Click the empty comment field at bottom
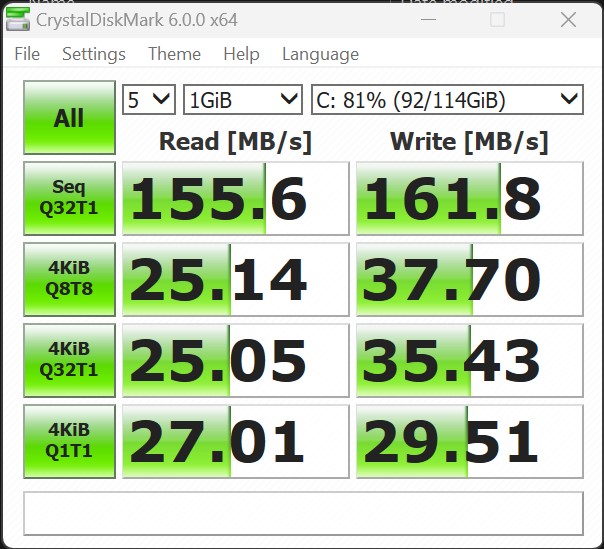This screenshot has height=549, width=604. (x=304, y=513)
